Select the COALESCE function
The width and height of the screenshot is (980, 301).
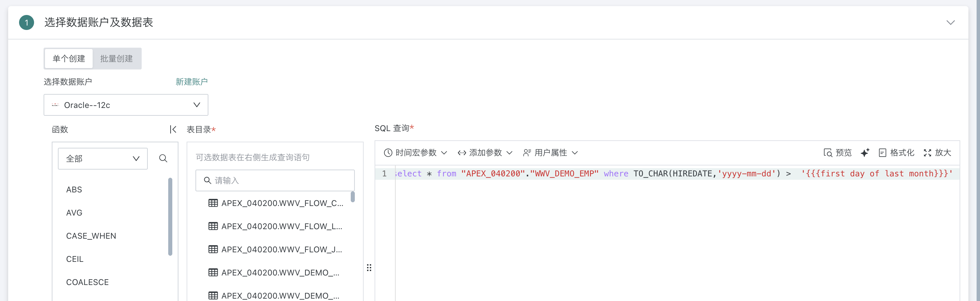[x=87, y=282]
